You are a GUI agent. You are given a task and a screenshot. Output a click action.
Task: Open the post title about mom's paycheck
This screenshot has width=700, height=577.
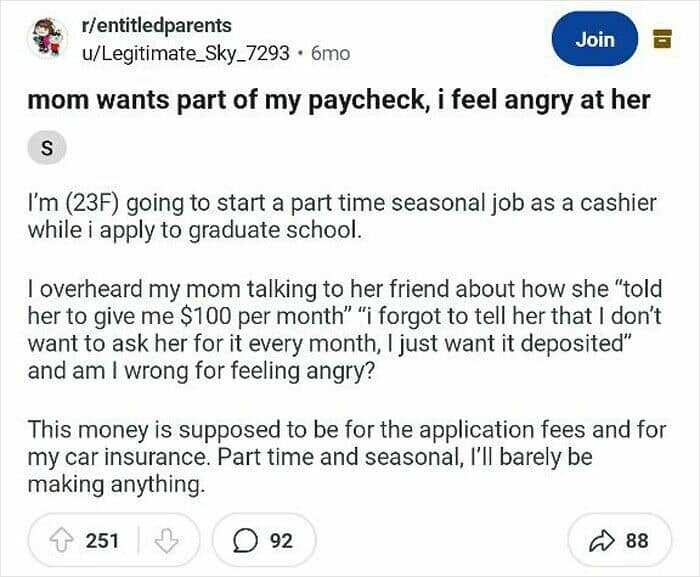[x=338, y=100]
